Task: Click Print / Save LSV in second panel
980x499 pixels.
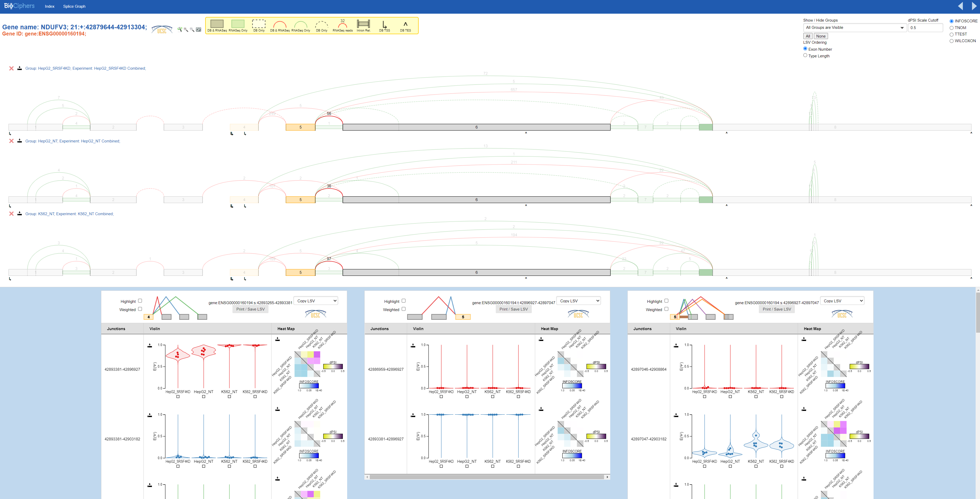Action: [514, 309]
